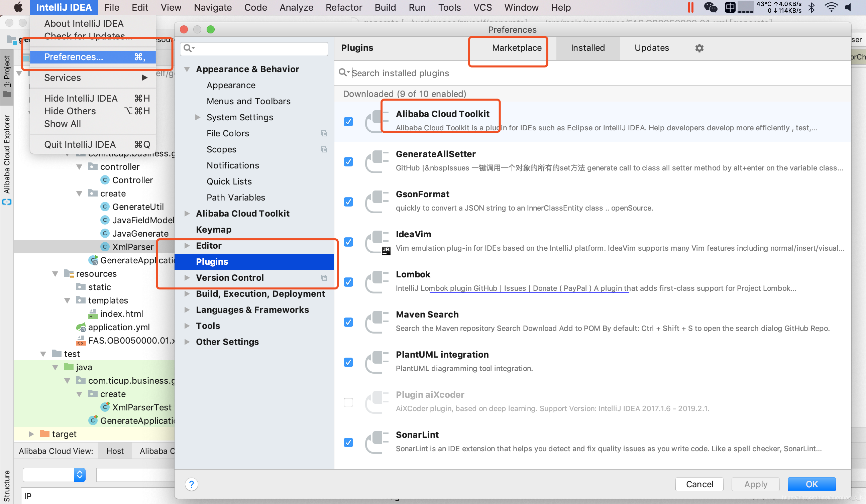Click the search magnifier in settings search
This screenshot has height=504, width=866.
pyautogui.click(x=188, y=48)
